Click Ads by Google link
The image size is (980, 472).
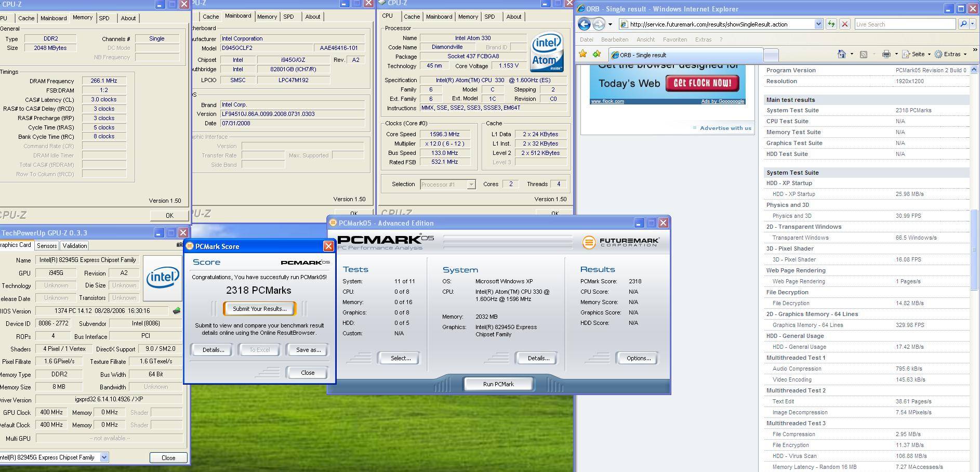click(x=723, y=101)
